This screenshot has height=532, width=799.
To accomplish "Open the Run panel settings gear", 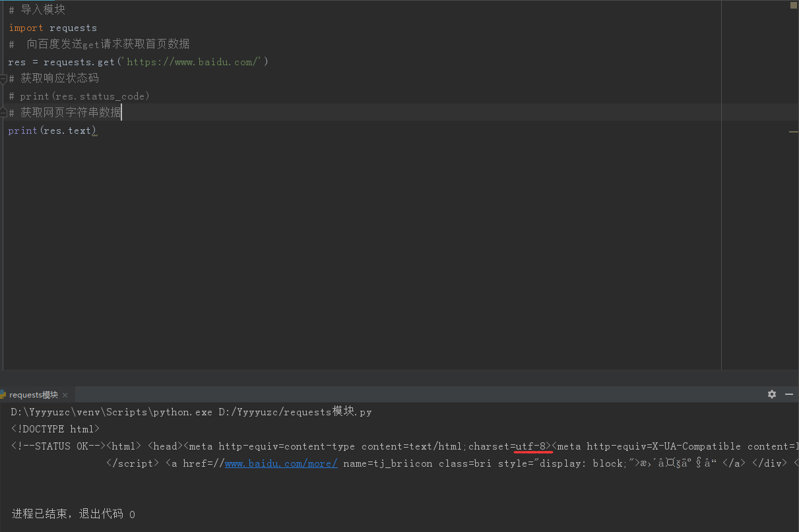I will click(x=771, y=394).
